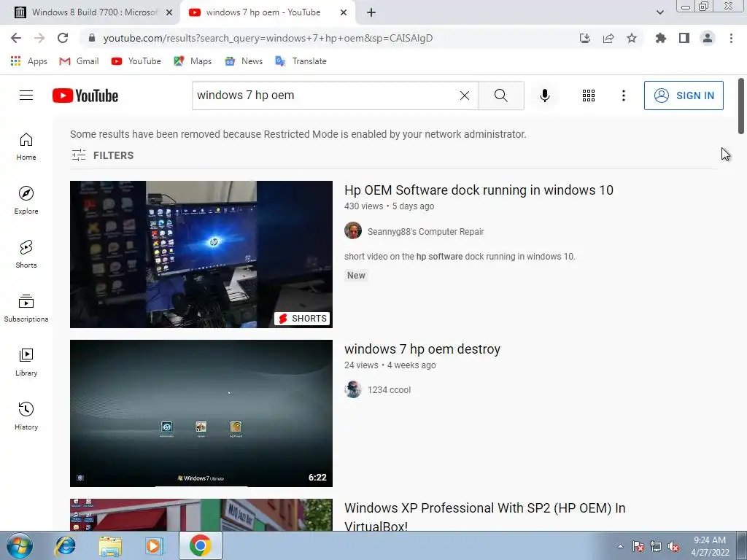This screenshot has height=560, width=747.
Task: View site info via the padlock icon
Action: (92, 38)
